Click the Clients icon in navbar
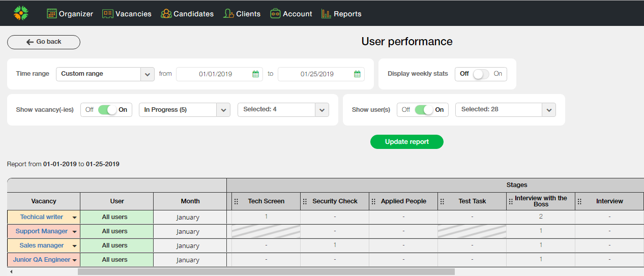The image size is (644, 276). [228, 14]
